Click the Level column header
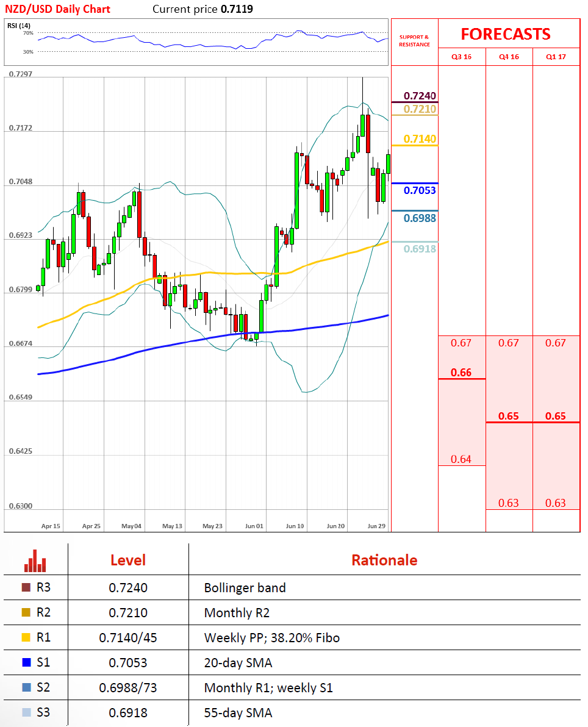Viewport: 588px width, 727px height. (128, 560)
